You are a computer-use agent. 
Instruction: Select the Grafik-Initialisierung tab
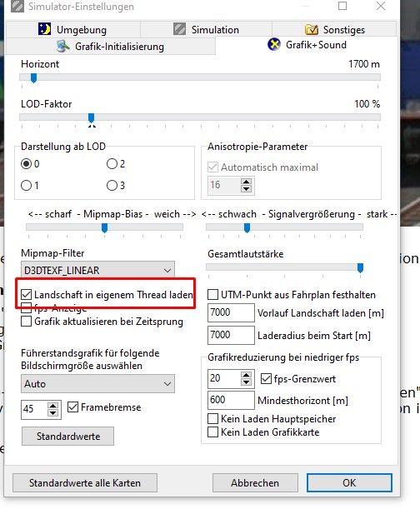pyautogui.click(x=111, y=47)
